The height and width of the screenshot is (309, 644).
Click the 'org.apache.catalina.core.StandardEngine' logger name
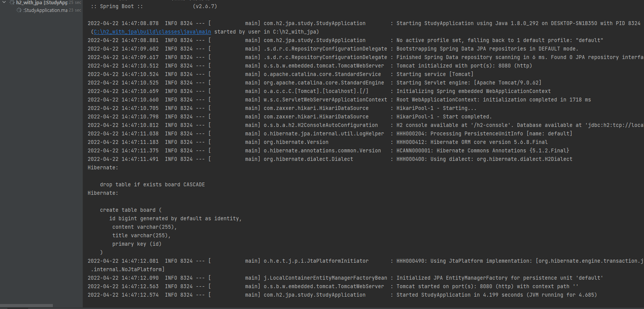324,83
